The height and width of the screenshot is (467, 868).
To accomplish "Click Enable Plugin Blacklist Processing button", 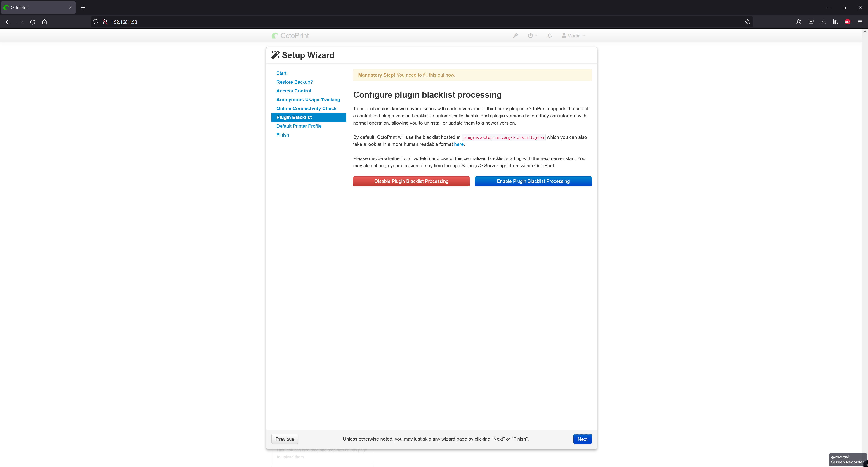I will (x=533, y=181).
